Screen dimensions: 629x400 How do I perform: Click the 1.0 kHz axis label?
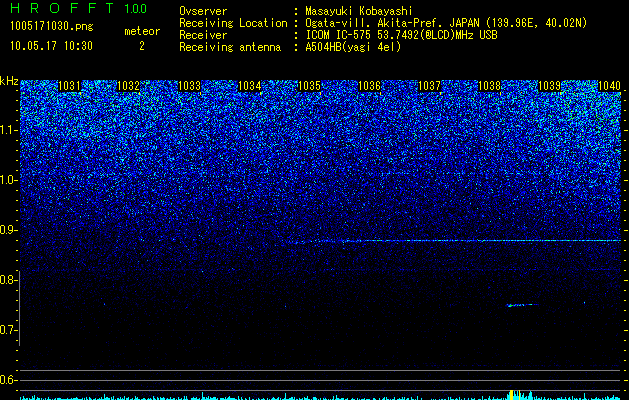pyautogui.click(x=8, y=180)
